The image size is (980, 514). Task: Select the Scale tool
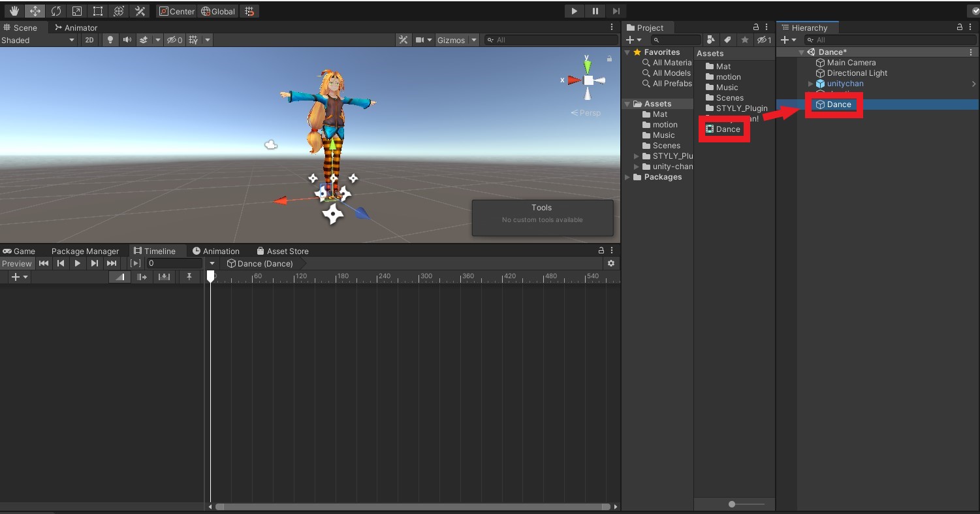(x=77, y=11)
